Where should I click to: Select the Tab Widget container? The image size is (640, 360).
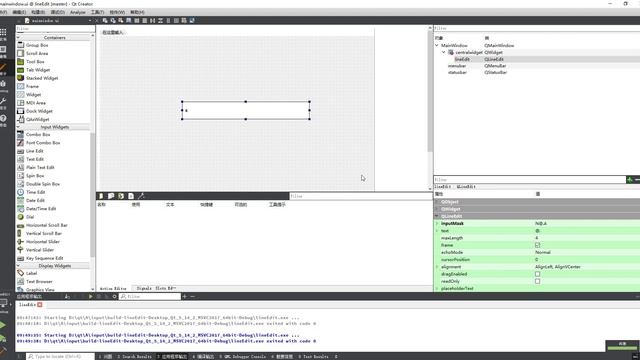coord(33,70)
